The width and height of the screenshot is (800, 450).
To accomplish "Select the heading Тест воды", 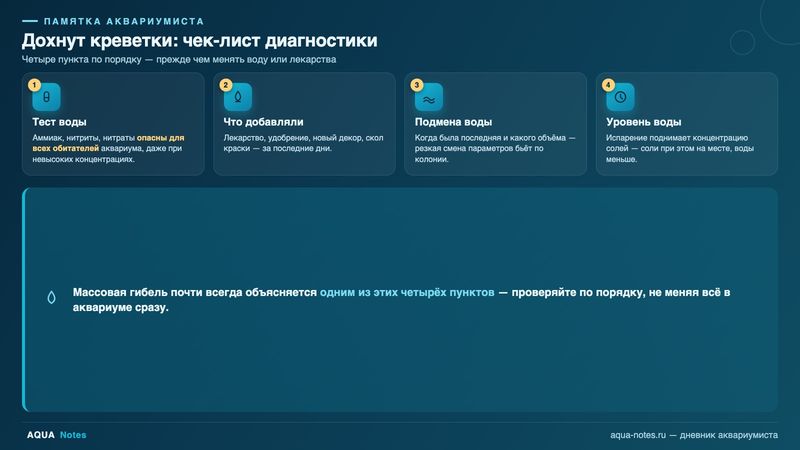I will 59,122.
